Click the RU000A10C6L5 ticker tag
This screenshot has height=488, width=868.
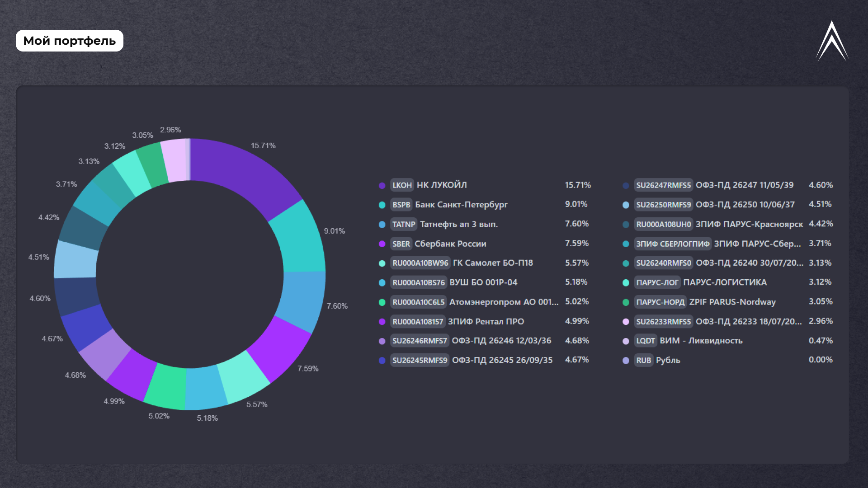click(419, 302)
